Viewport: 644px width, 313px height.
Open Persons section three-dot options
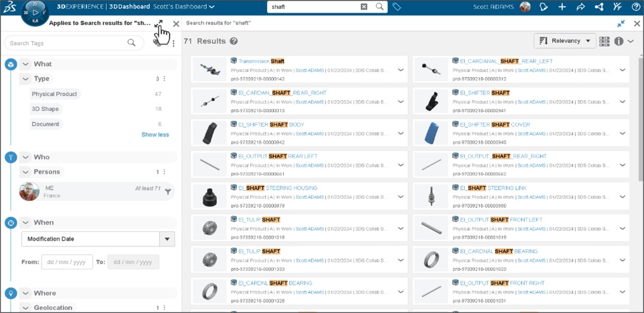pos(164,172)
